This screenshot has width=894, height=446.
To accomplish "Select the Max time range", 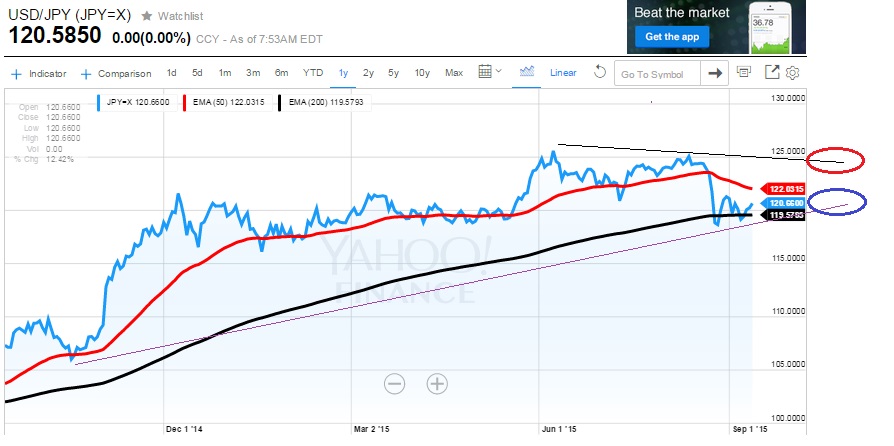I will (x=454, y=73).
